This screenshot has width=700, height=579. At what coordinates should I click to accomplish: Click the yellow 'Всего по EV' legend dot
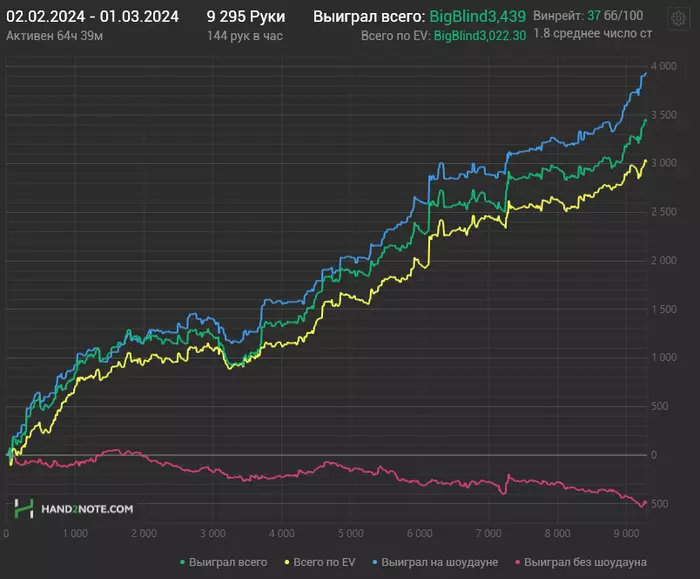click(x=287, y=562)
